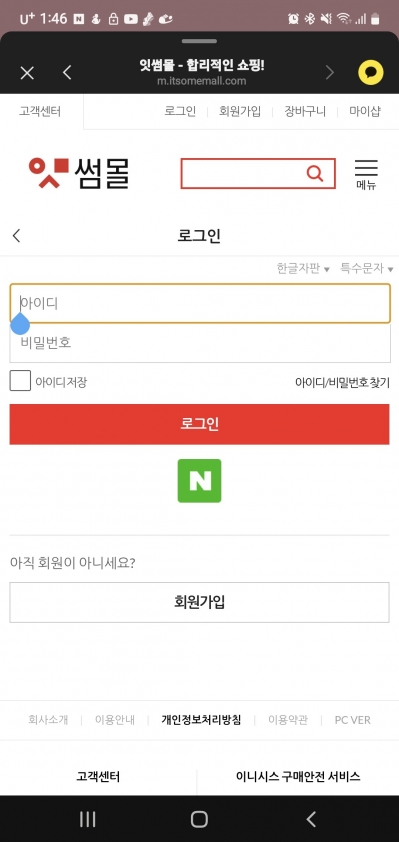The height and width of the screenshot is (842, 399).
Task: Tap the magnifier search icon
Action: point(315,173)
